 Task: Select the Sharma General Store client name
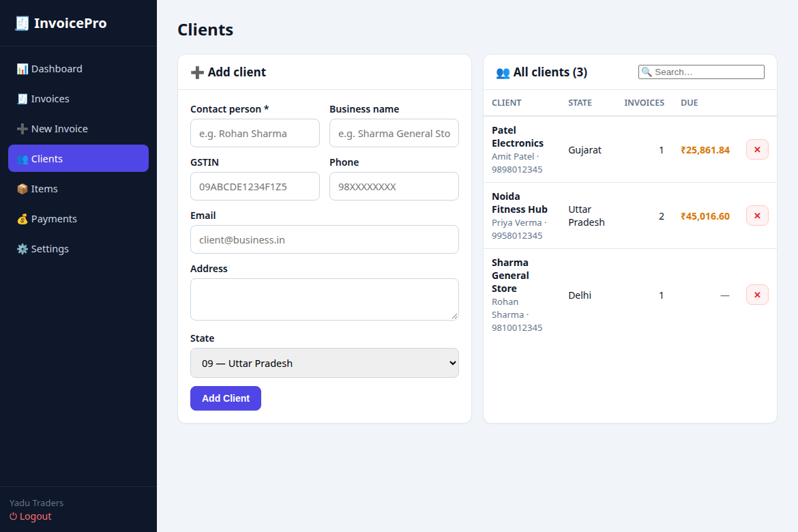coord(510,276)
